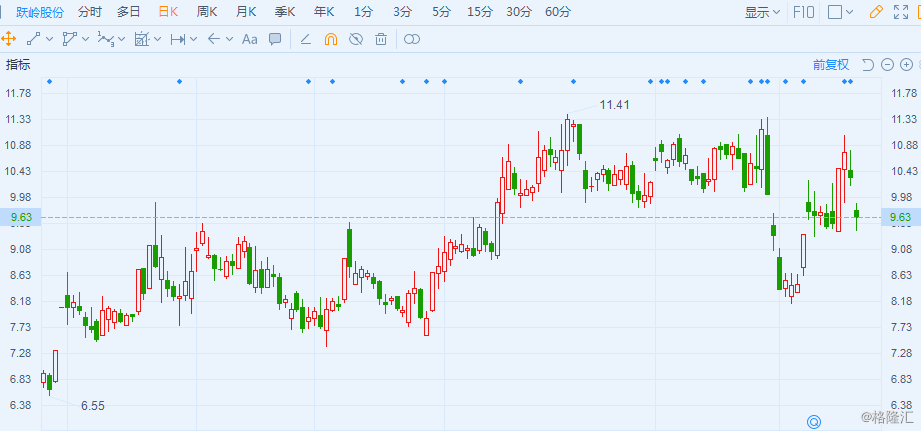Select the 日K daily candlestick tab

point(168,12)
